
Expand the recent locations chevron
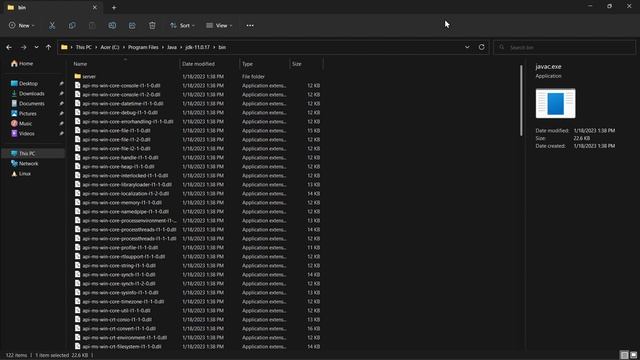36,47
